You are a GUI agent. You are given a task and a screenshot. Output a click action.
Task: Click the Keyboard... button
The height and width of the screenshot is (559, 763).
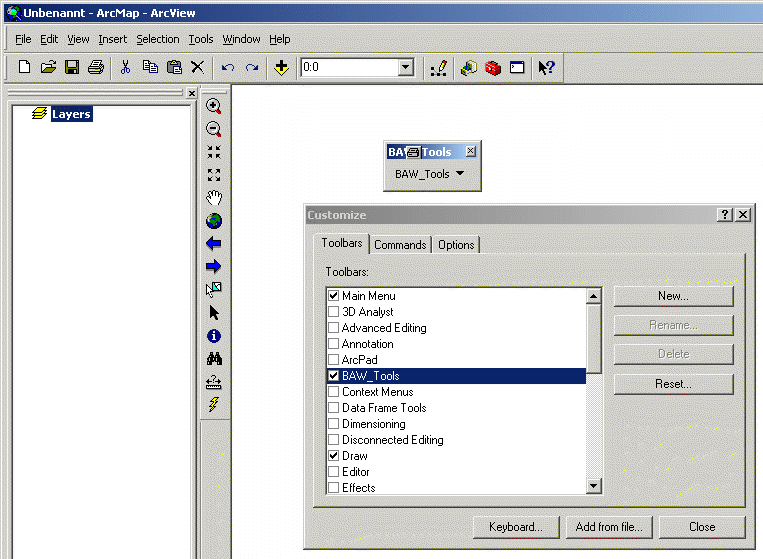(x=516, y=527)
